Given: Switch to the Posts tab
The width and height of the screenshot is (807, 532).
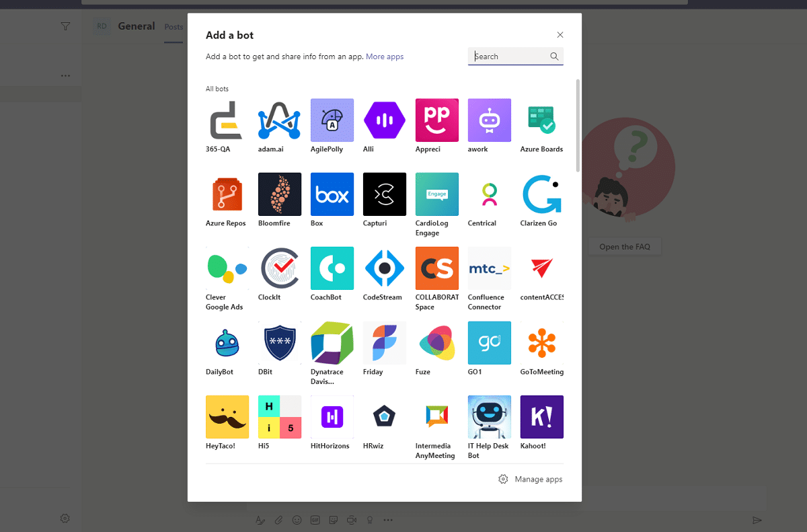Looking at the screenshot, I should click(x=174, y=27).
